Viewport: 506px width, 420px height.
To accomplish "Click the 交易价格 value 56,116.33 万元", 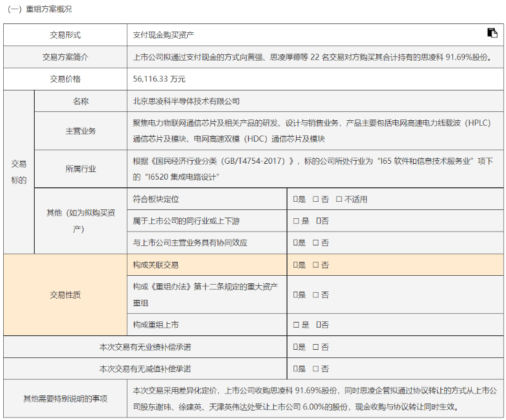I will click(159, 79).
